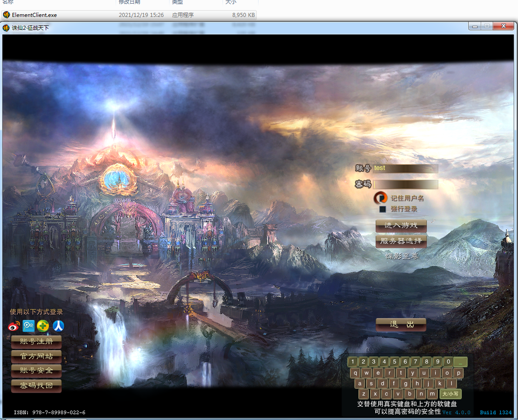Tap the i key on soft keyboard
This screenshot has width=518, height=420.
pos(436,373)
